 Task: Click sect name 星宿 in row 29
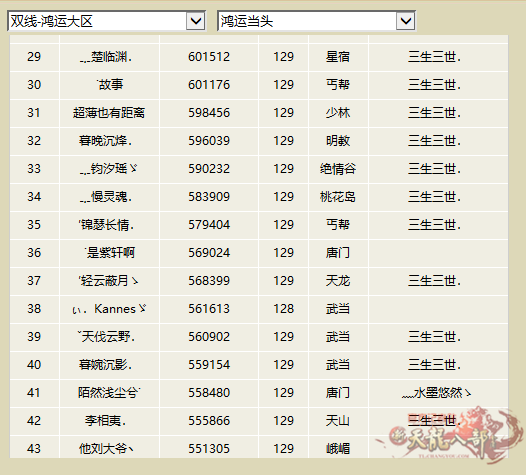click(x=338, y=57)
